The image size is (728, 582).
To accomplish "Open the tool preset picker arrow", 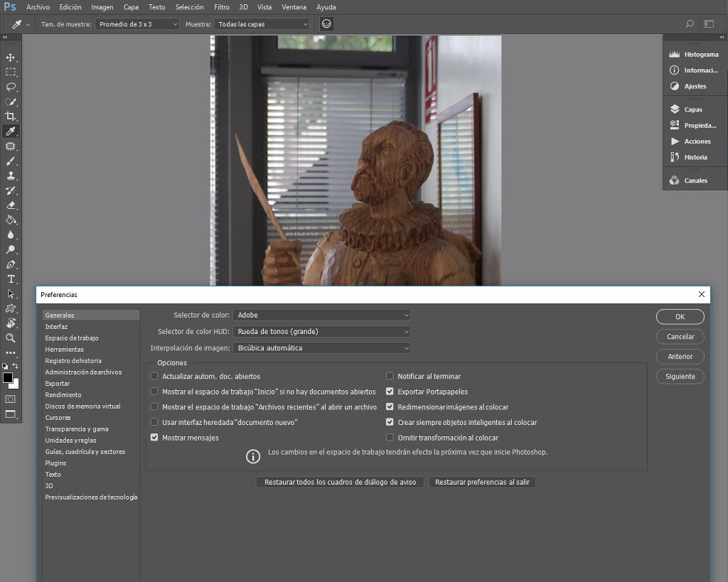I will (x=28, y=25).
